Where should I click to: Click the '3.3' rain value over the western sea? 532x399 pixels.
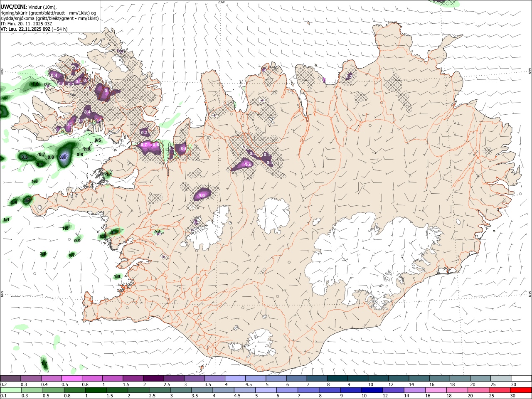[x=25, y=157]
